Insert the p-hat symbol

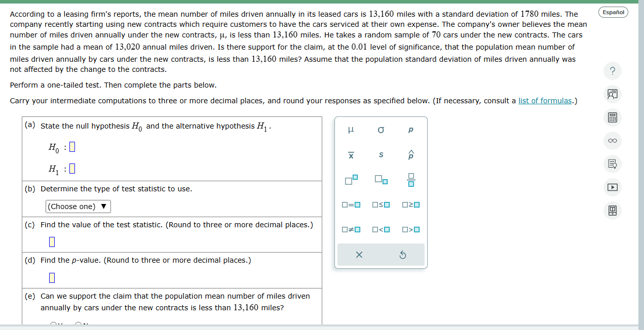point(410,155)
